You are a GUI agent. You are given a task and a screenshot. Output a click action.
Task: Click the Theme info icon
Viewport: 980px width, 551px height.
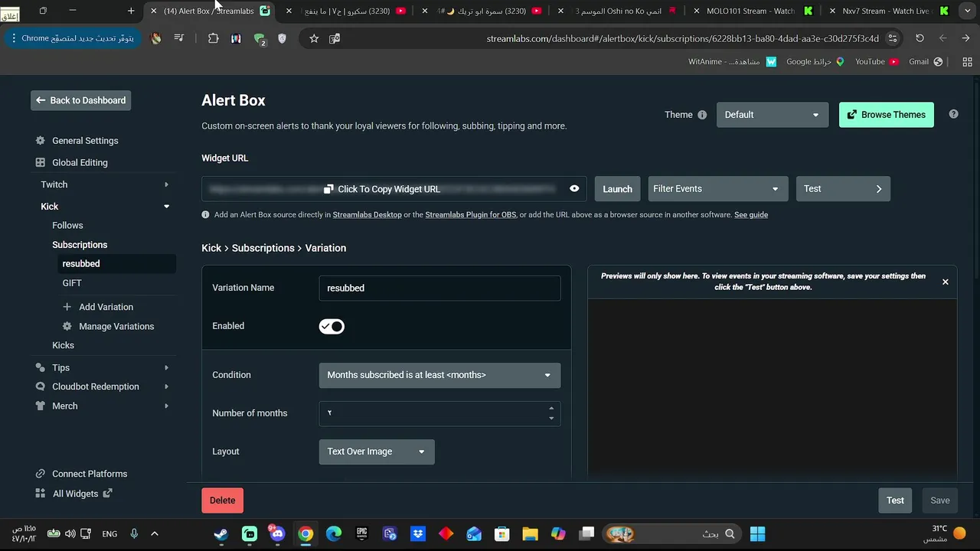(702, 115)
